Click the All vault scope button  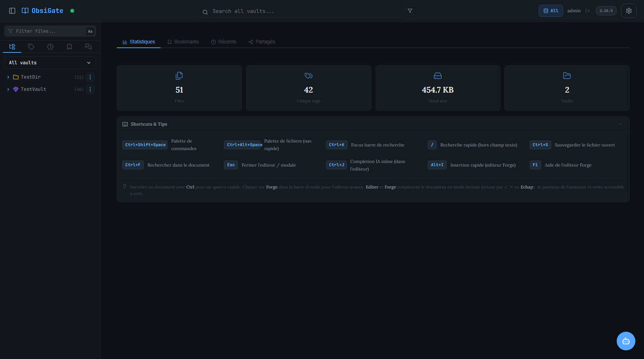(x=551, y=11)
